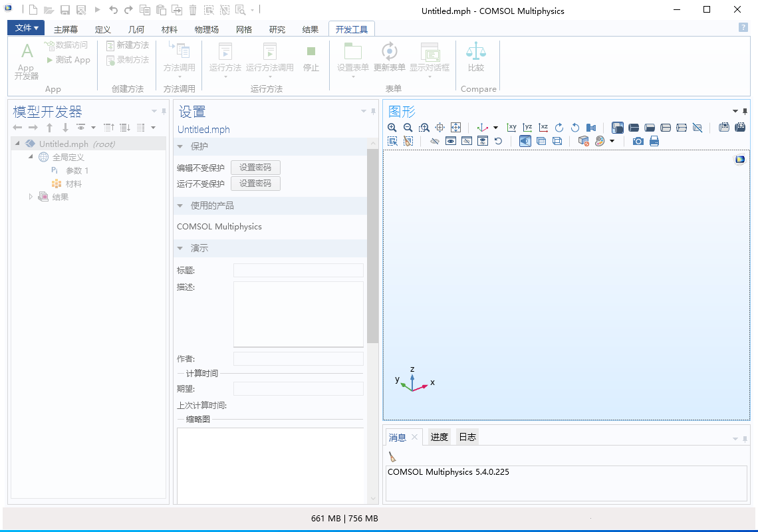This screenshot has height=532, width=758.
Task: Click the Zoom Extents icon
Action: click(x=456, y=127)
